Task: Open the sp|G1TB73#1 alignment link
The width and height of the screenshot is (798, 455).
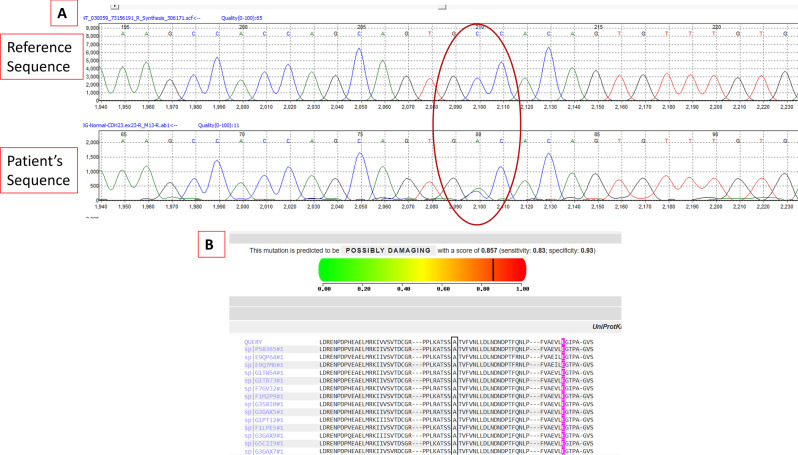Action: coord(263,381)
